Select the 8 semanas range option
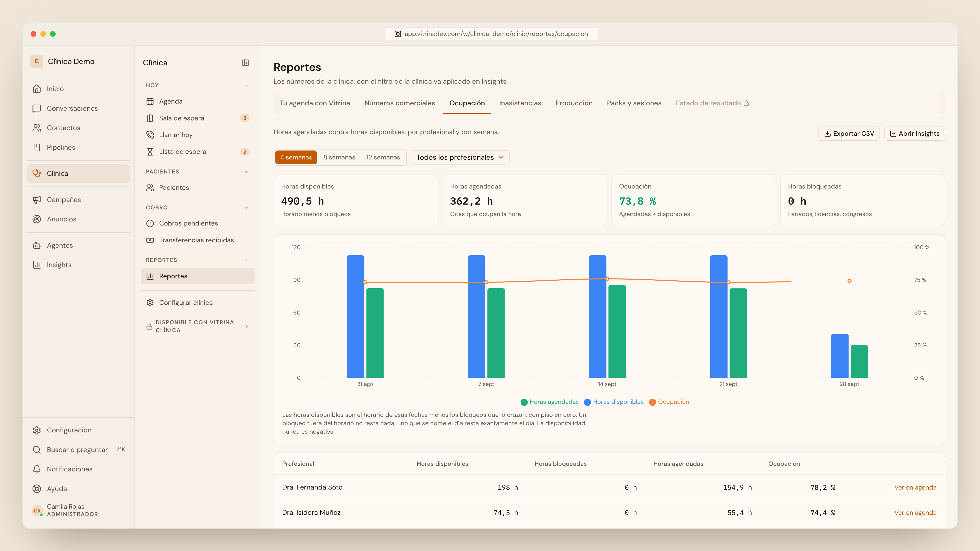980x551 pixels. tap(339, 157)
